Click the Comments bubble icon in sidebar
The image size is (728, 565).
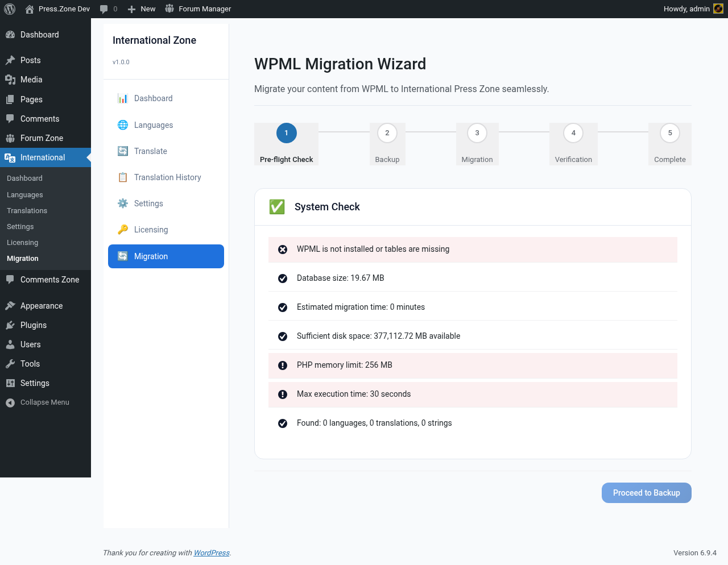point(10,119)
